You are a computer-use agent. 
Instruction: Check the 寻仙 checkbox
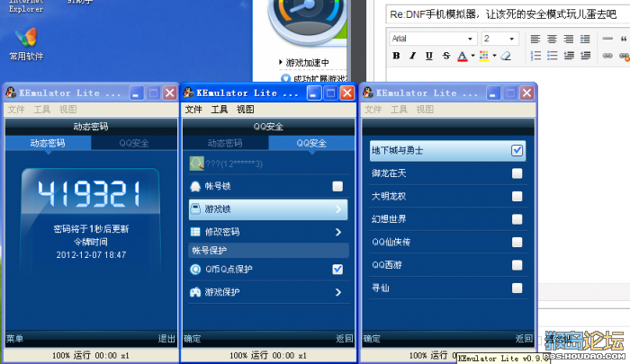pyautogui.click(x=517, y=289)
